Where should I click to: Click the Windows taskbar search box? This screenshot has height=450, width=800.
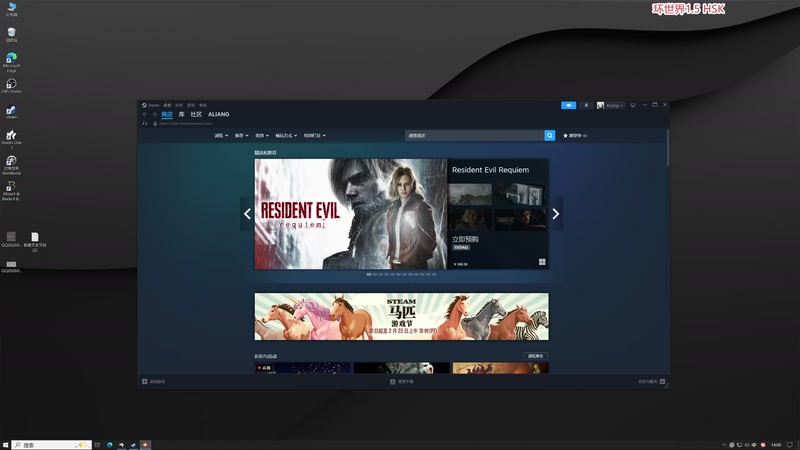pos(52,445)
